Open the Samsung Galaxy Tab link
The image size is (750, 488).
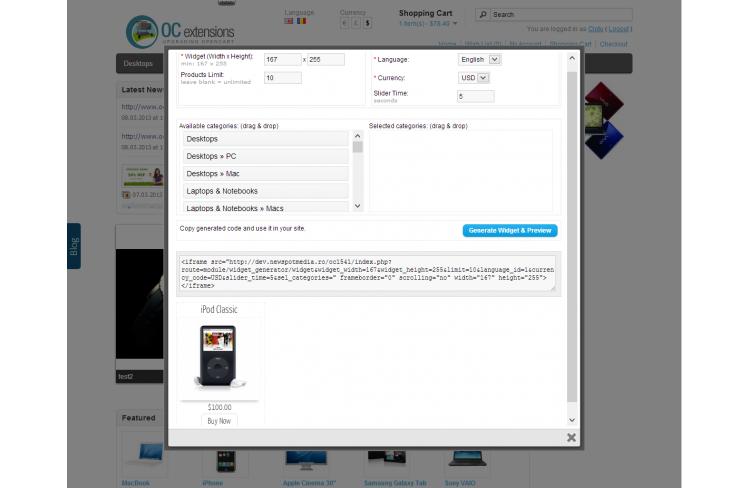pos(395,483)
